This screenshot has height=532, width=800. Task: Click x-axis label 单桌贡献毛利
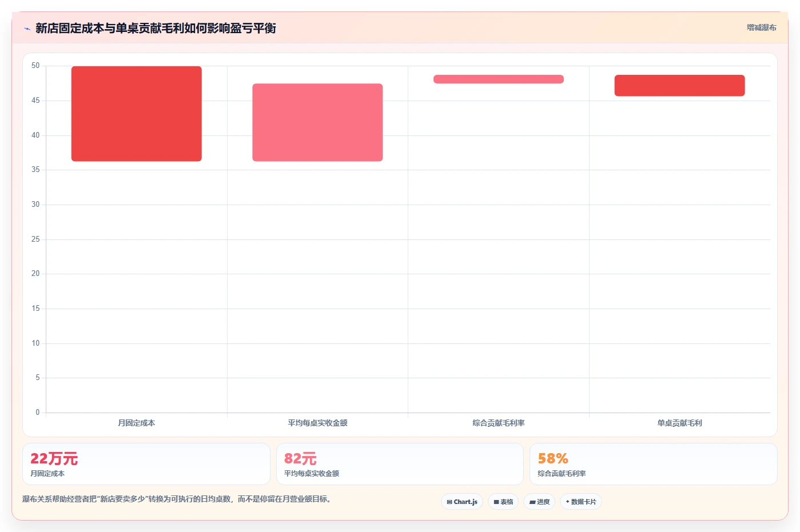pos(679,423)
